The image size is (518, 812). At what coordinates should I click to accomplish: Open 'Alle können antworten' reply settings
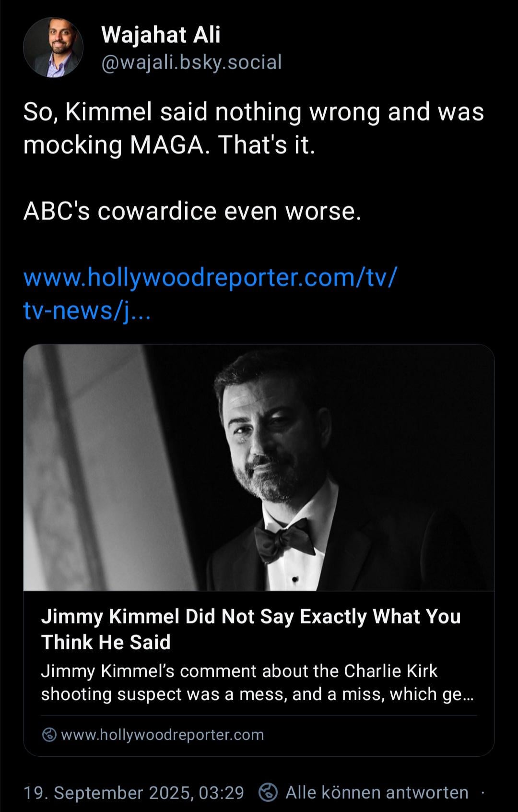[x=377, y=792]
